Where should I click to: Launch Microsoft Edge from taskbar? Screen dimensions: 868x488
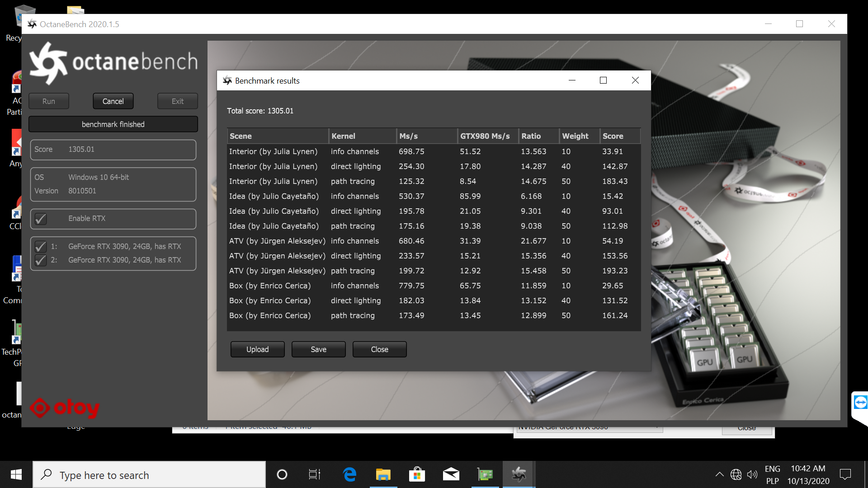point(349,474)
